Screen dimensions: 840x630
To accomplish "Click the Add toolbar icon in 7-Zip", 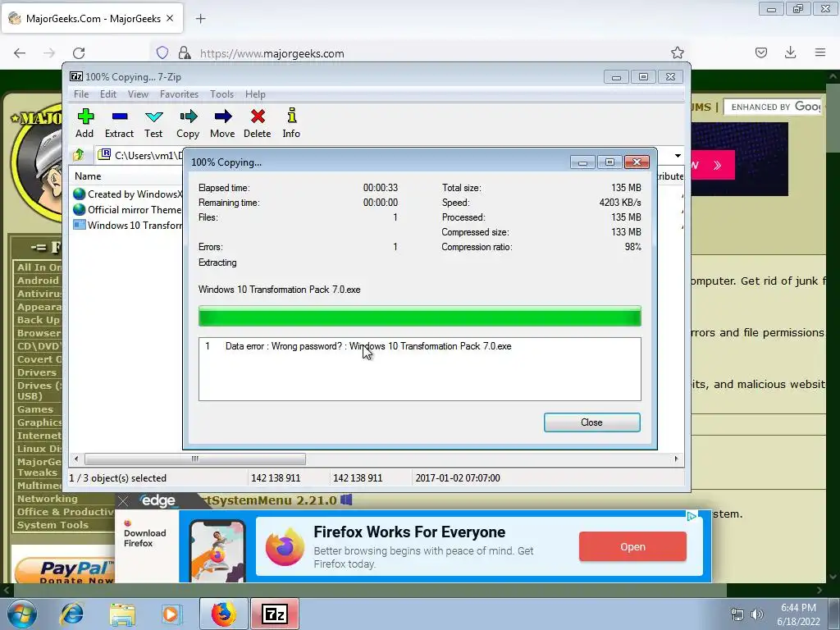I will tap(84, 123).
